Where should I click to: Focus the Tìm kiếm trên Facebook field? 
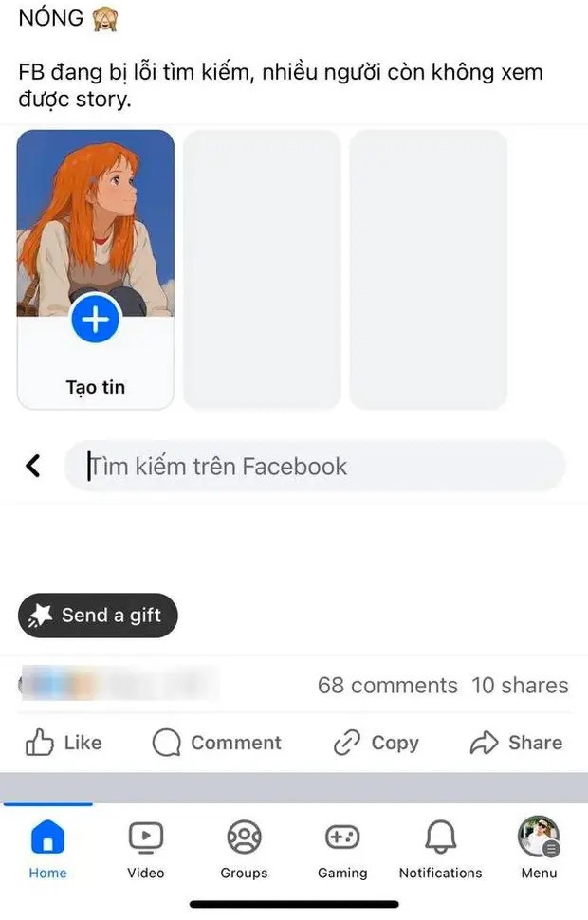click(313, 466)
